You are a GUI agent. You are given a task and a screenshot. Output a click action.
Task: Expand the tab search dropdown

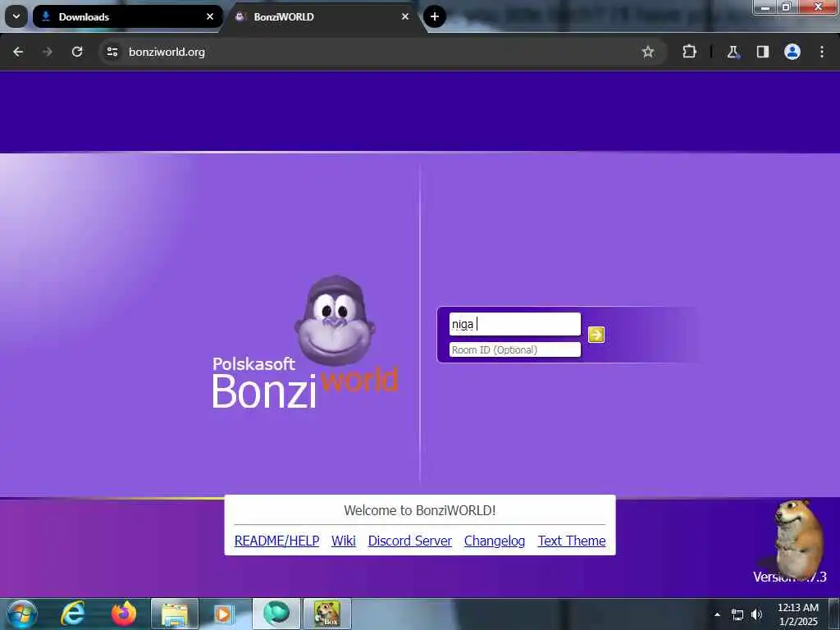tap(16, 16)
